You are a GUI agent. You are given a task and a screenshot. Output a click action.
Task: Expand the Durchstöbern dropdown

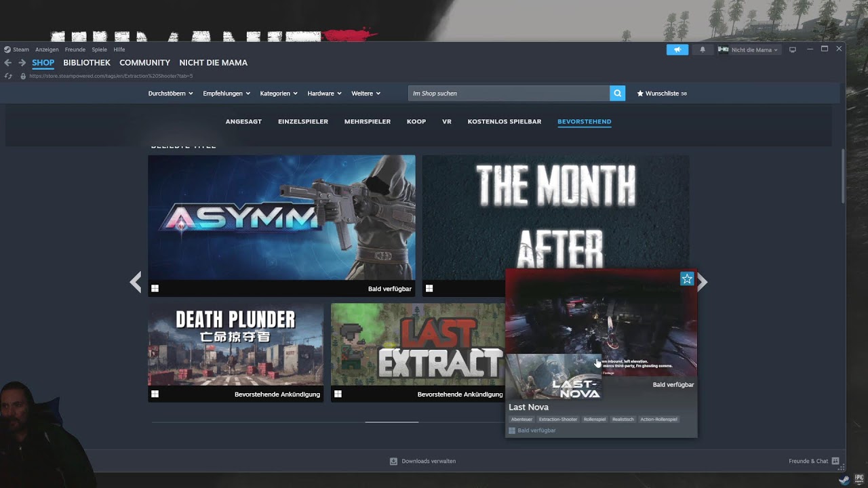tap(170, 94)
